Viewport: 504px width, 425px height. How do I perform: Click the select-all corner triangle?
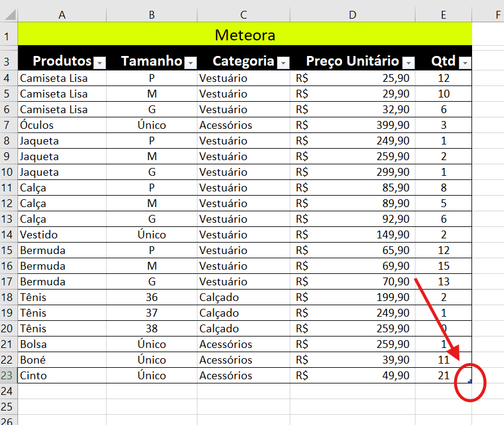pos(10,15)
